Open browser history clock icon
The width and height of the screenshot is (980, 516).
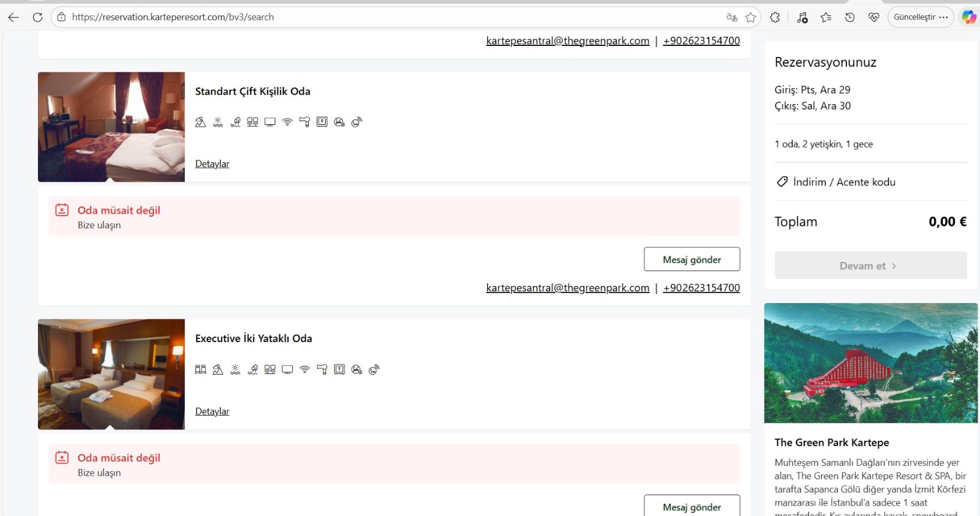point(850,17)
